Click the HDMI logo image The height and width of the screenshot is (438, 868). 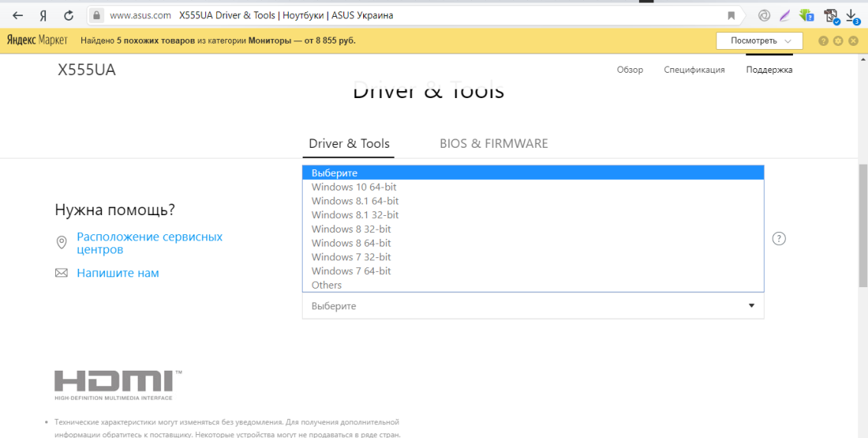pos(118,385)
